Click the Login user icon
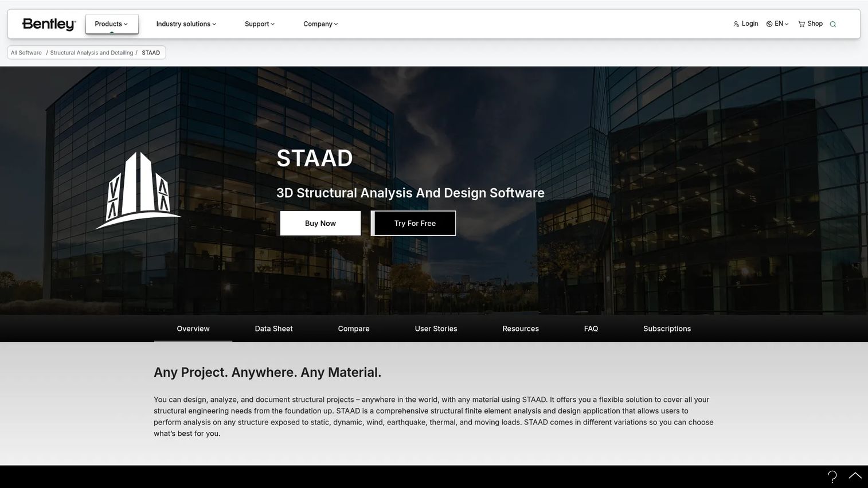 (x=736, y=24)
